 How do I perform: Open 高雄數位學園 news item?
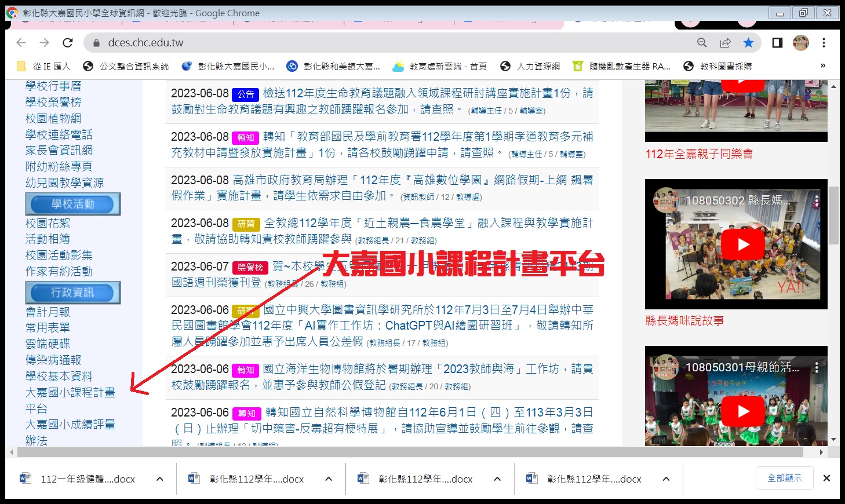pos(382,188)
